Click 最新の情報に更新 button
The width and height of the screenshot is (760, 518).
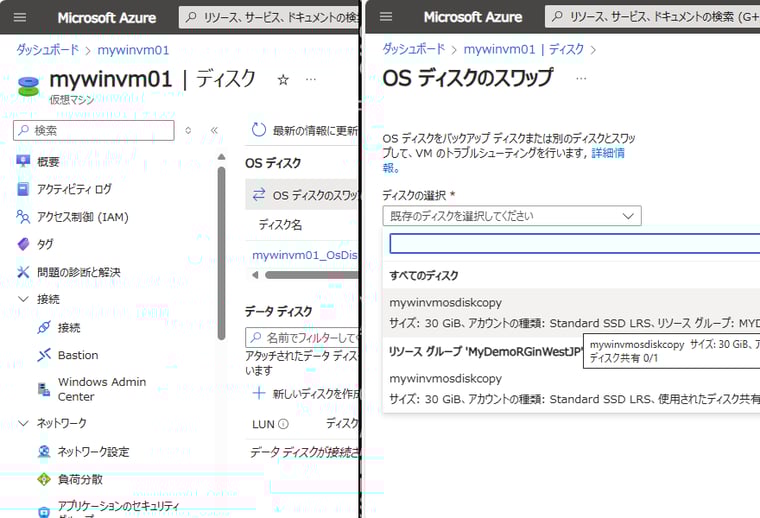(x=304, y=130)
